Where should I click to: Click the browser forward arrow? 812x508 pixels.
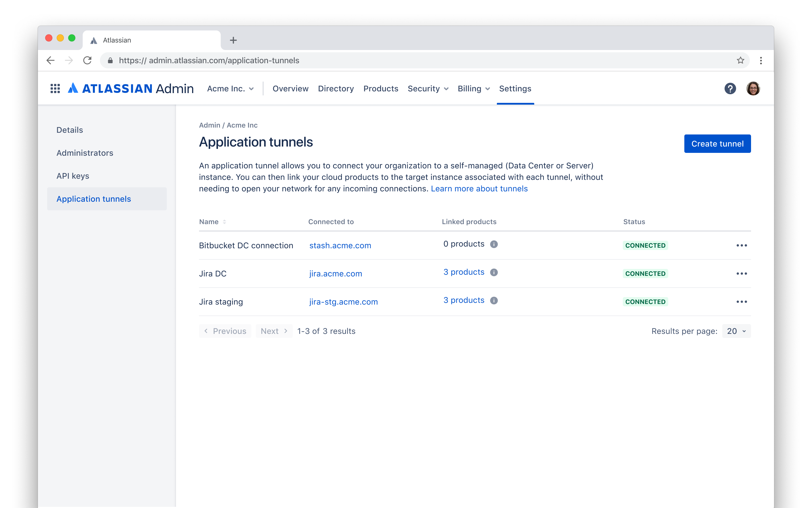click(x=69, y=60)
